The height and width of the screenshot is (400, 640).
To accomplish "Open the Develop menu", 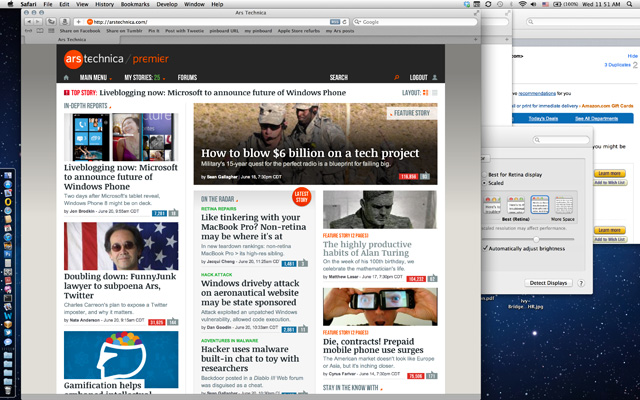I will (x=167, y=4).
